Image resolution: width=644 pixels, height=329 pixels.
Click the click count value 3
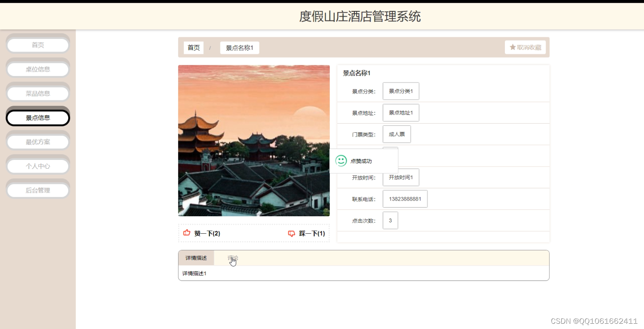(x=390, y=221)
